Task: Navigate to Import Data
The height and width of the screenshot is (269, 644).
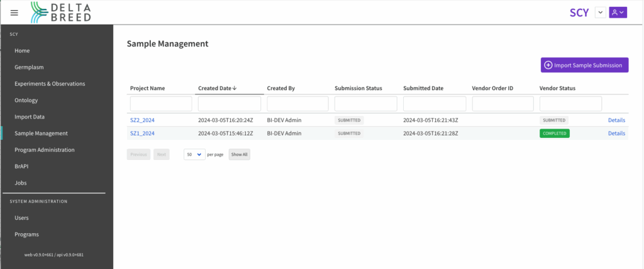Action: [30, 117]
